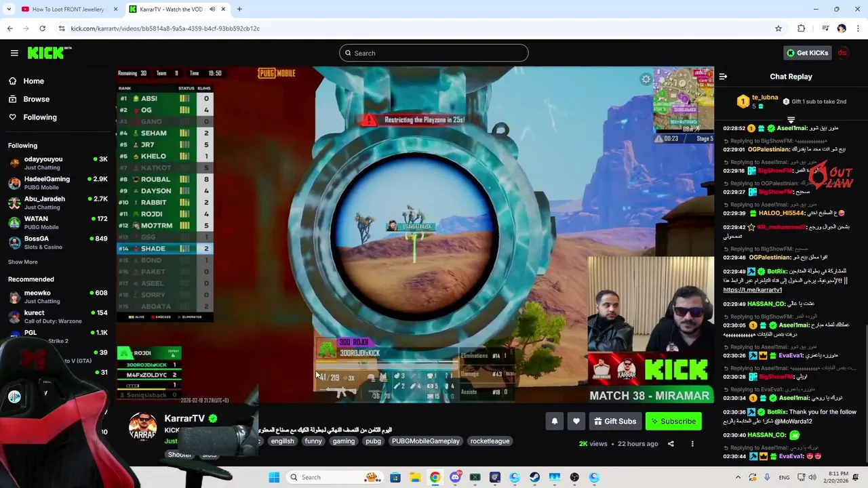This screenshot has width=868, height=488.
Task: Mute the KarrarTV tab audio icon
Action: [212, 9]
